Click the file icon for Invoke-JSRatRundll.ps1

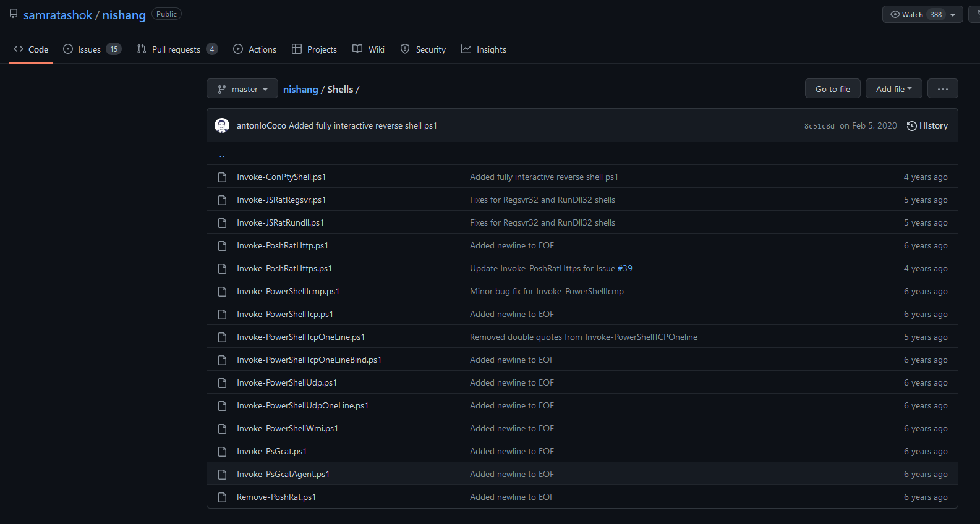223,223
